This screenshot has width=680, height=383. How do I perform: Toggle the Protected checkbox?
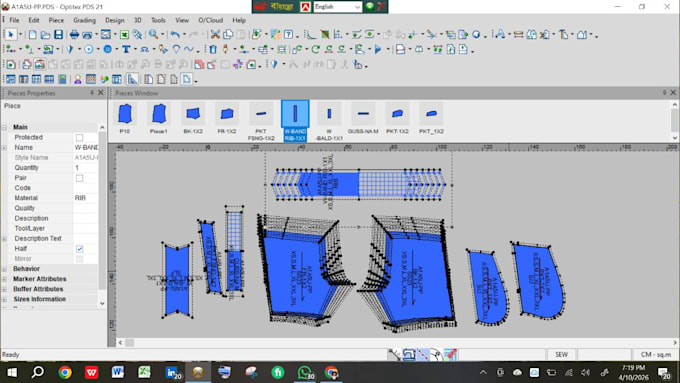coord(79,137)
